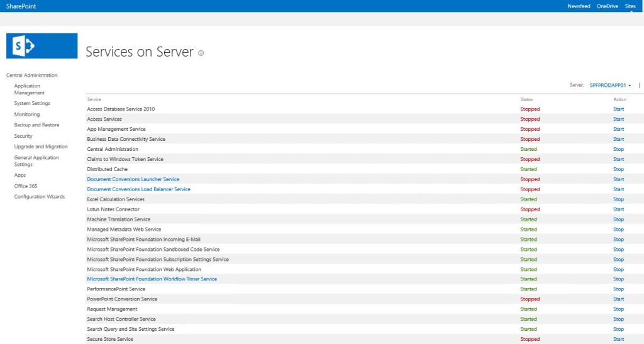Stop the Distributed Cache service
The height and width of the screenshot is (344, 644).
[x=619, y=169]
